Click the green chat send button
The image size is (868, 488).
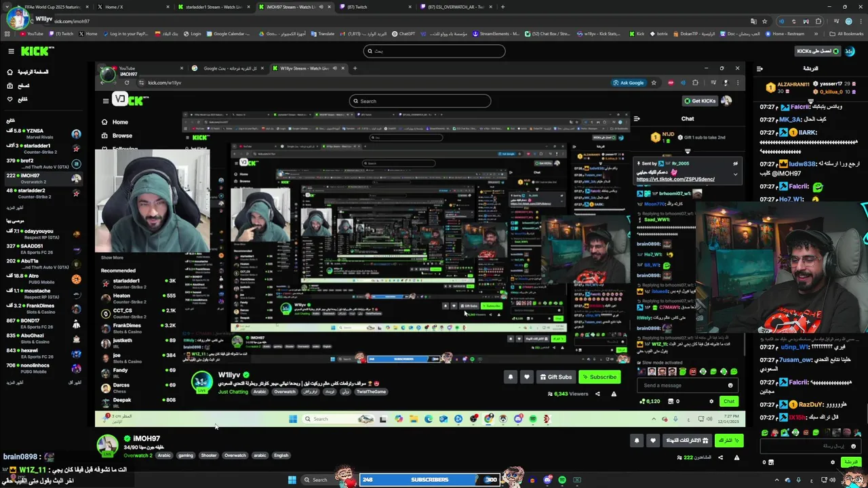point(850,462)
